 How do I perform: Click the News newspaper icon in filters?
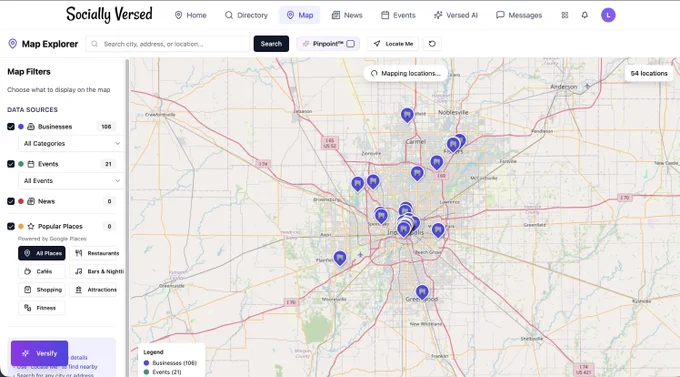(x=31, y=201)
